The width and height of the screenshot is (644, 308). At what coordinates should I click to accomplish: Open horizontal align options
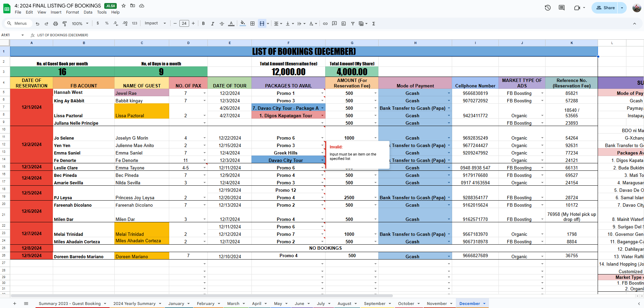pos(278,23)
